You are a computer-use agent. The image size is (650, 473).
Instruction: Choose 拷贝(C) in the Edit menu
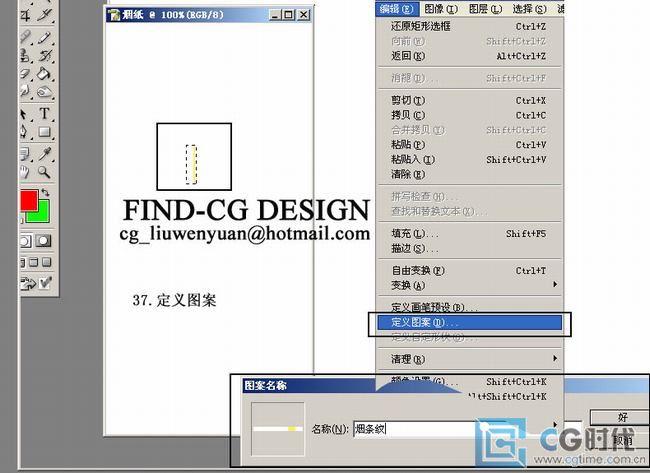point(469,115)
